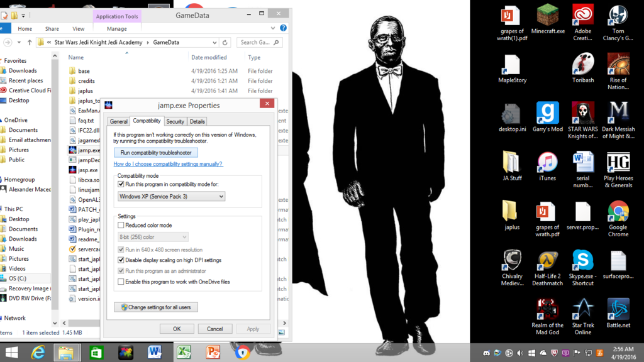The image size is (644, 362).
Task: Switch to the General tab
Action: [118, 121]
